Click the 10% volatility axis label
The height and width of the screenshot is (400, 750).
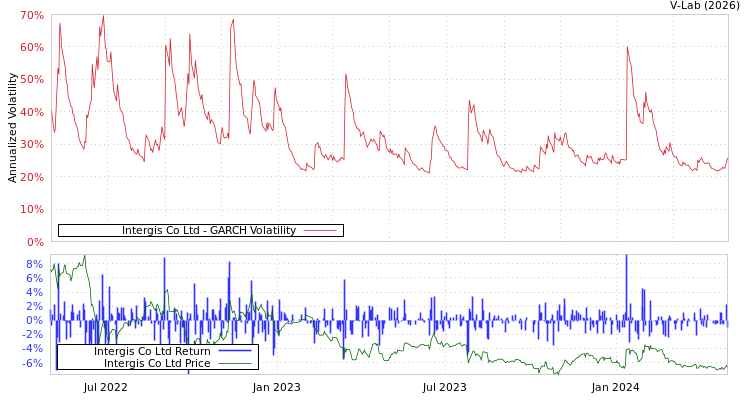pos(32,210)
